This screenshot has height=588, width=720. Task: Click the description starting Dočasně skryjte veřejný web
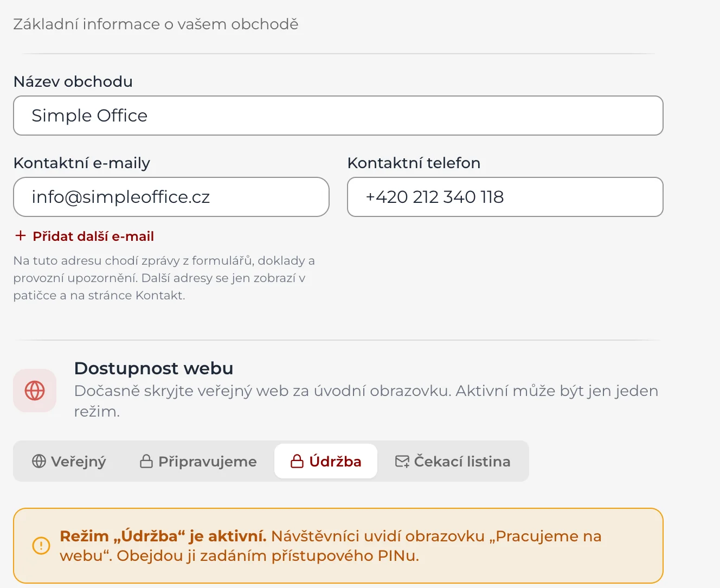click(x=366, y=401)
